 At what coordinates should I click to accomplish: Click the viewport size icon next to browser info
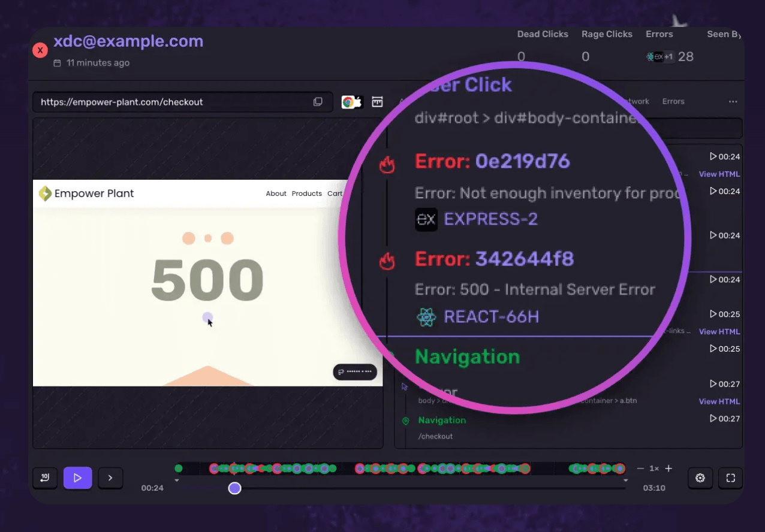click(x=378, y=102)
